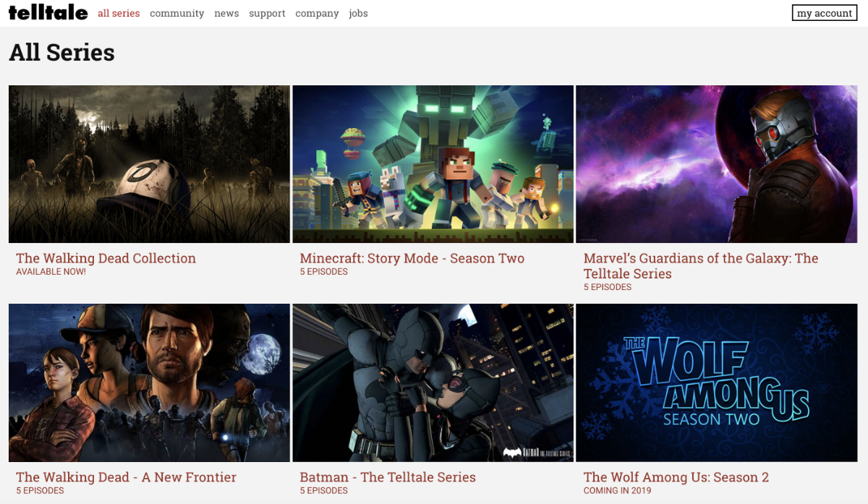
Task: Open the all series menu item
Action: click(x=119, y=13)
